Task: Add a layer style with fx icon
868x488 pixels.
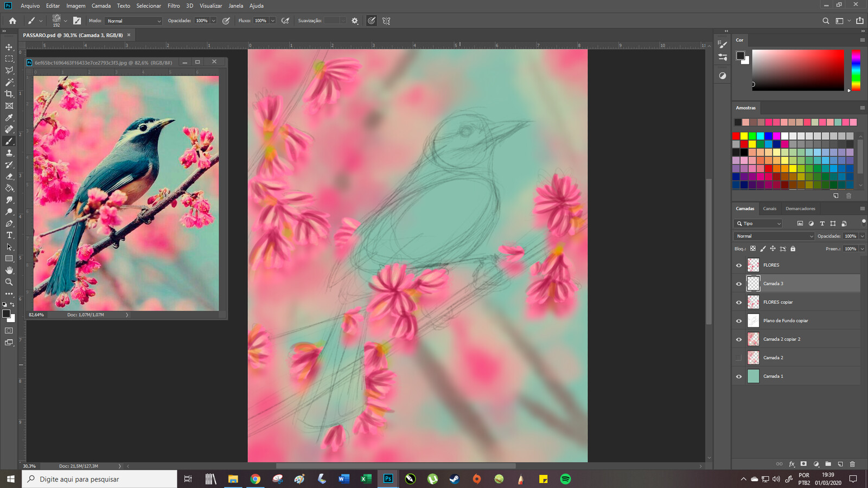Action: tap(792, 464)
